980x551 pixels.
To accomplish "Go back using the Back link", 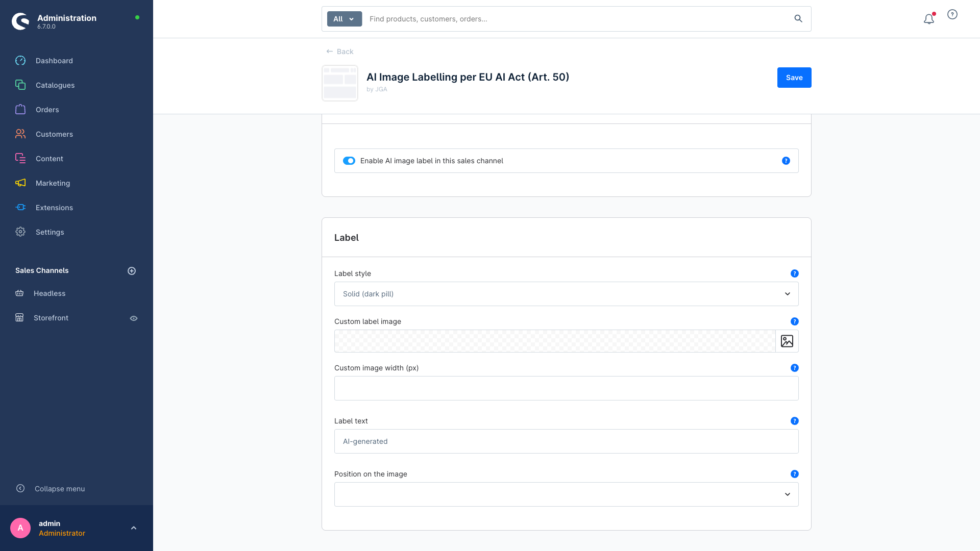I will click(x=340, y=52).
